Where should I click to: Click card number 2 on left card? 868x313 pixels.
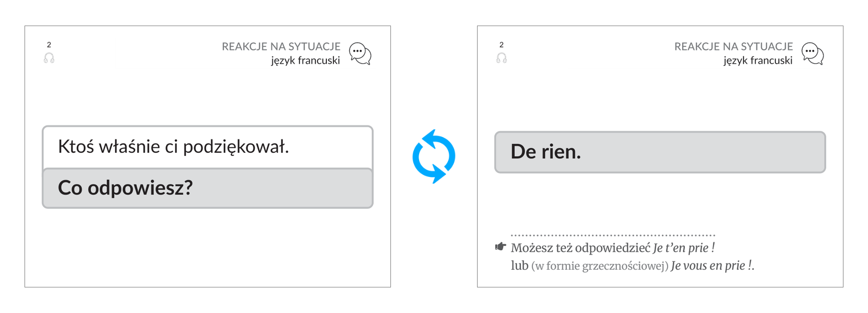point(49,45)
